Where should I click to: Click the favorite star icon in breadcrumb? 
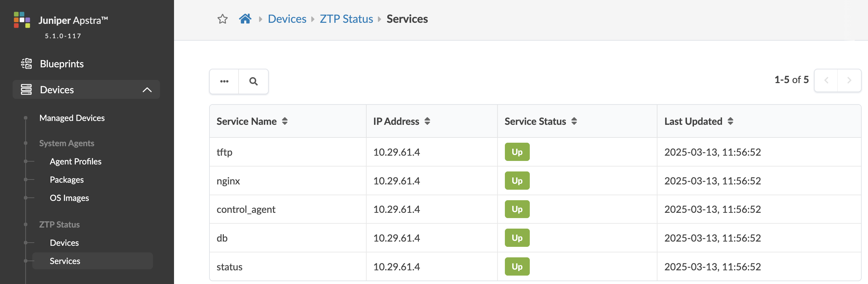pos(222,19)
